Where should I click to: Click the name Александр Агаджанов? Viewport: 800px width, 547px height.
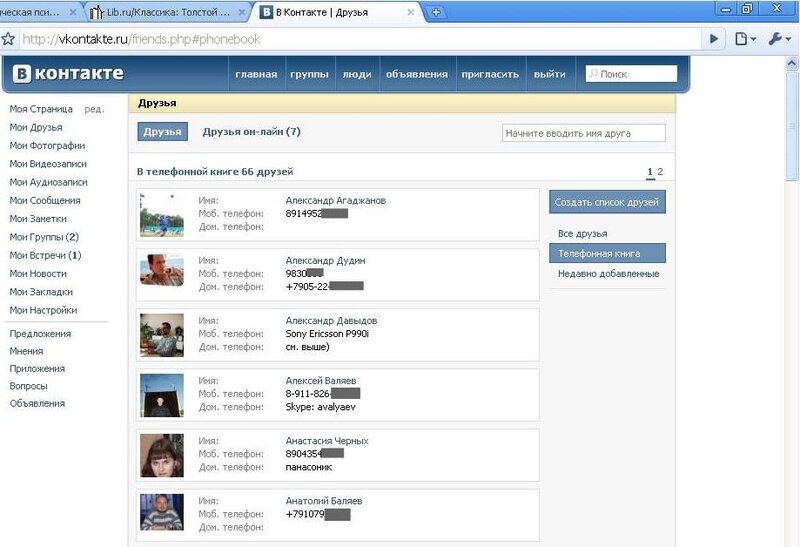tap(336, 201)
